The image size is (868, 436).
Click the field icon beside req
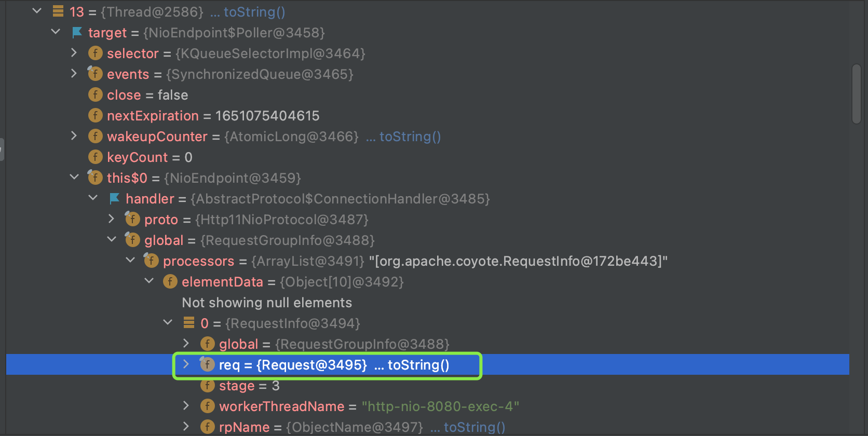click(207, 364)
